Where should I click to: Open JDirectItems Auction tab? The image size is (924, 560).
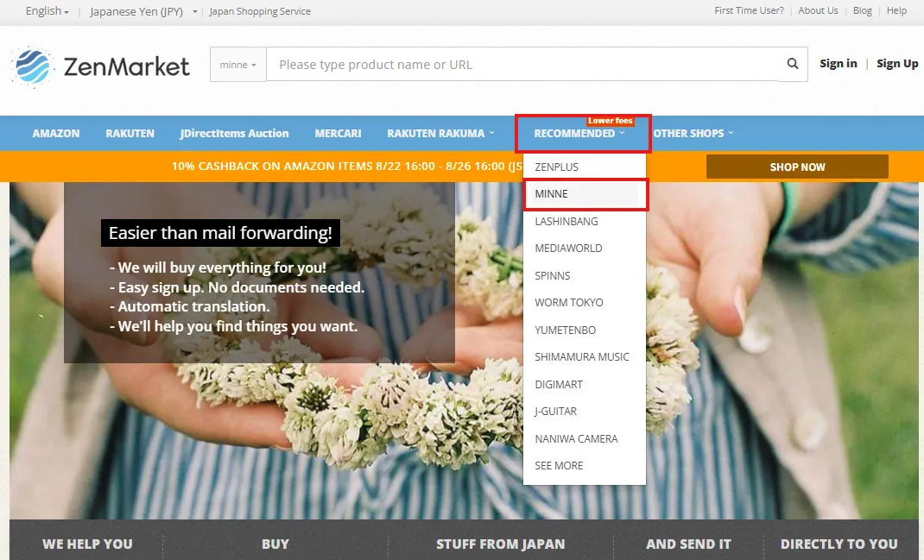235,133
